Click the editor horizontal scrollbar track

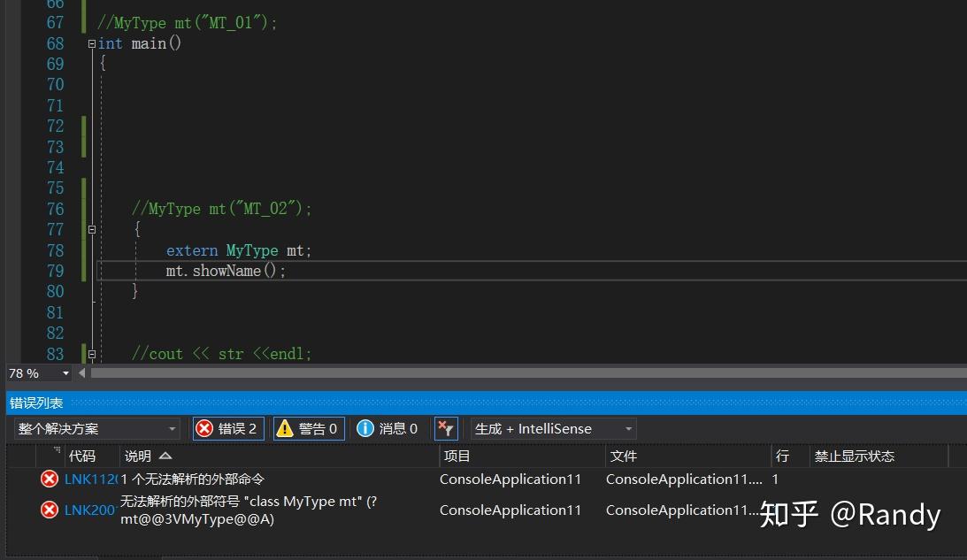pyautogui.click(x=528, y=372)
